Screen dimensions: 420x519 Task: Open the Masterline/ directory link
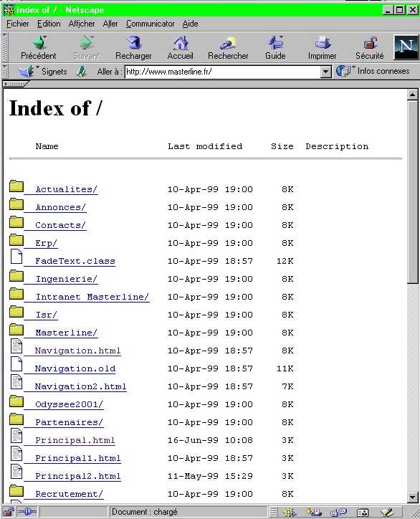click(x=66, y=333)
